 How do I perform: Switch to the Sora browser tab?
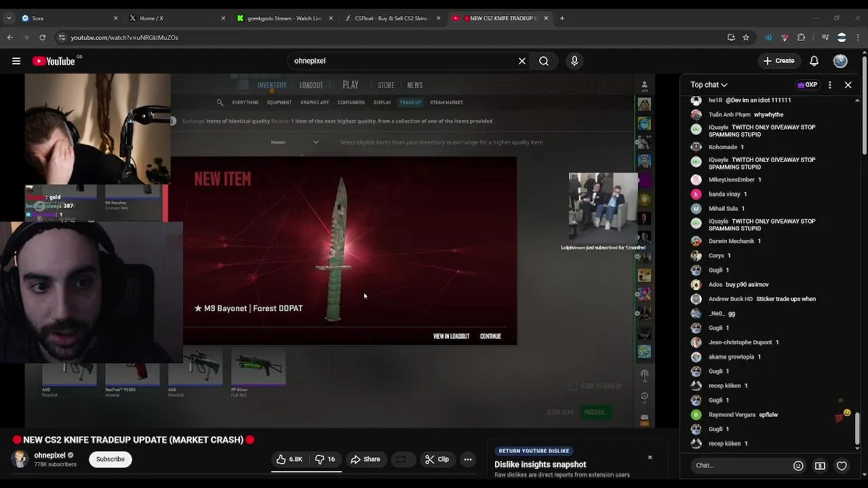68,18
